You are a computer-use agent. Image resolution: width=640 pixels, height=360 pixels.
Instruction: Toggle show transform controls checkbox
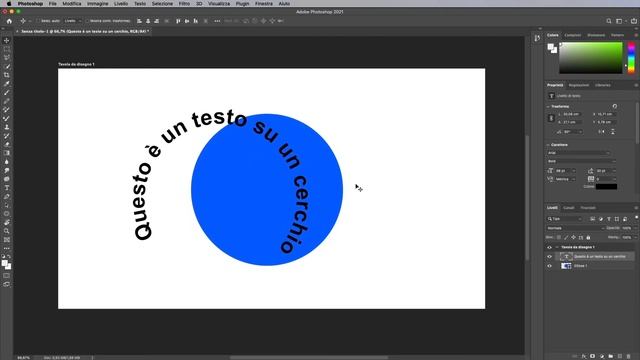(x=87, y=21)
